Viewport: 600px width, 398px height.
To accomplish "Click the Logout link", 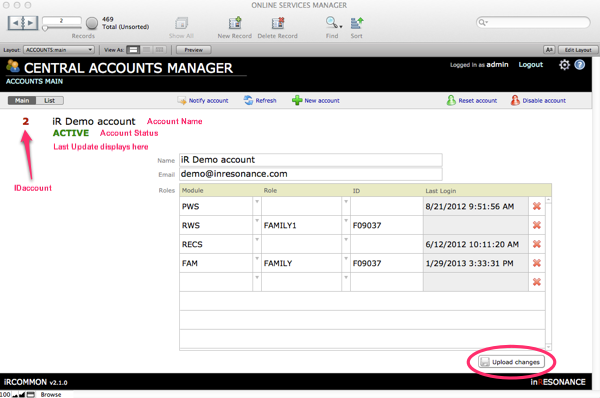I will tap(531, 65).
